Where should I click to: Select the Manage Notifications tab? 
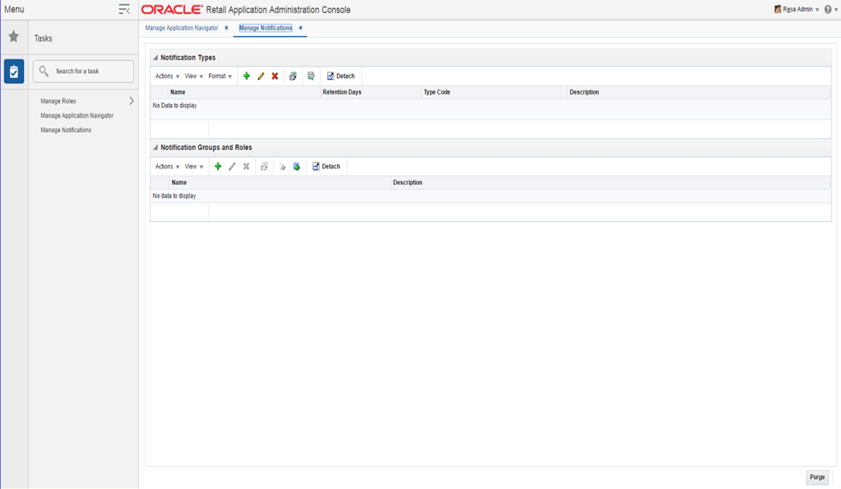tap(265, 28)
